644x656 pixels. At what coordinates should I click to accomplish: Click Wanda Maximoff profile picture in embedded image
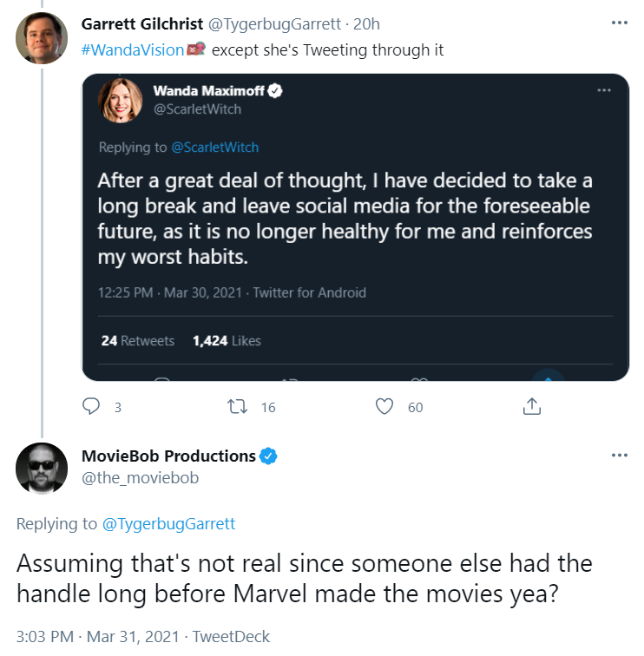point(120,101)
